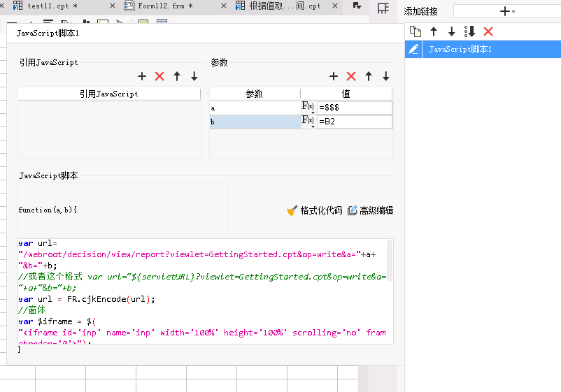The height and width of the screenshot is (392, 561).
Task: Switch to 根据值取...间.cpt tab
Action: [285, 6]
